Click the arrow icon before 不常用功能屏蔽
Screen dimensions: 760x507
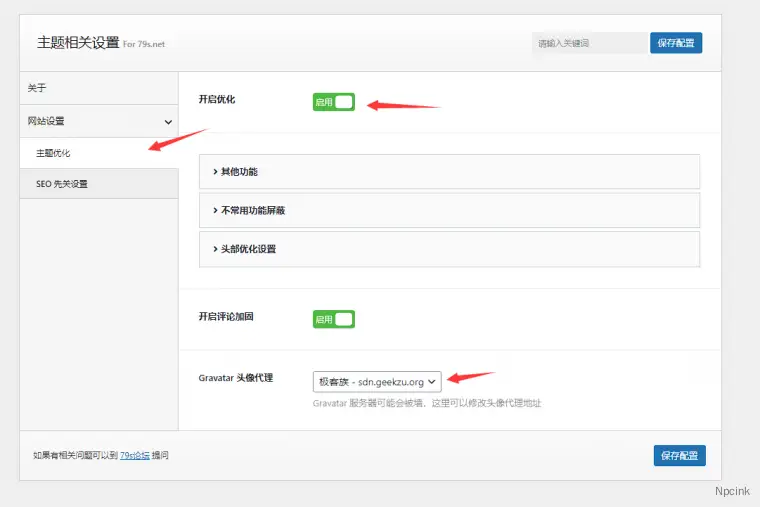215,210
